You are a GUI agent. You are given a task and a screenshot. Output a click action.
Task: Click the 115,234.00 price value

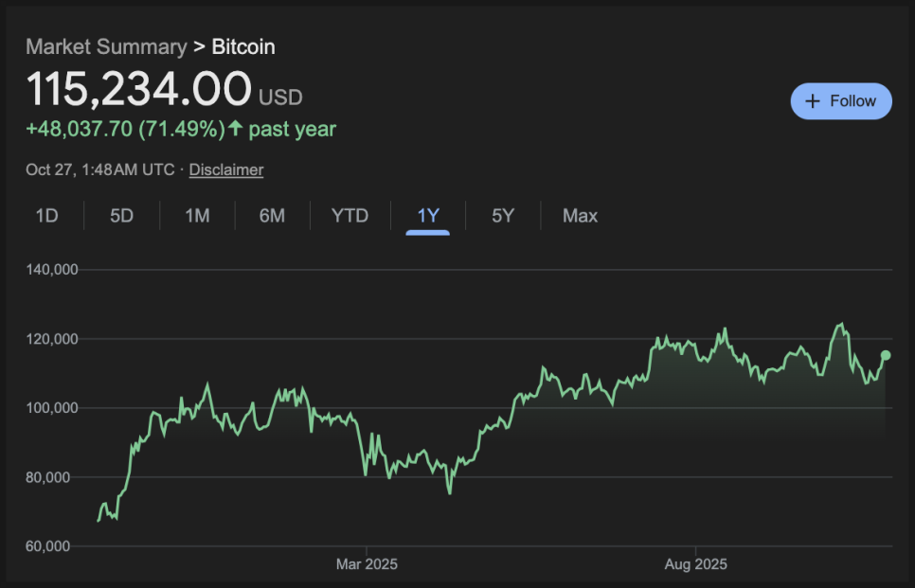click(x=138, y=89)
